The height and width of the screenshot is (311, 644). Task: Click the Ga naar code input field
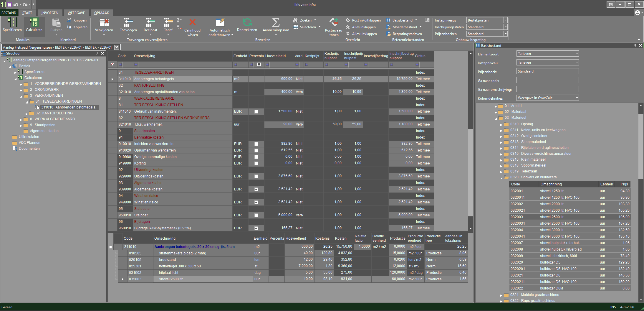tap(547, 80)
